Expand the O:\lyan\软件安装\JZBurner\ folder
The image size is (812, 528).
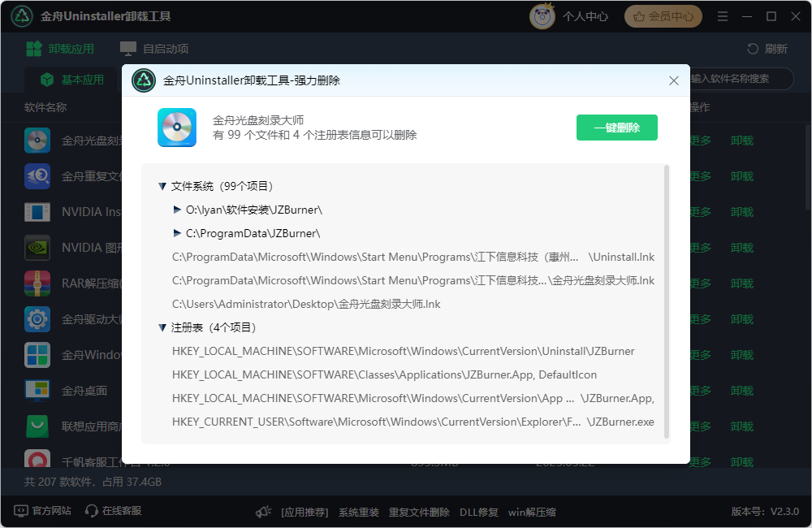pos(177,210)
